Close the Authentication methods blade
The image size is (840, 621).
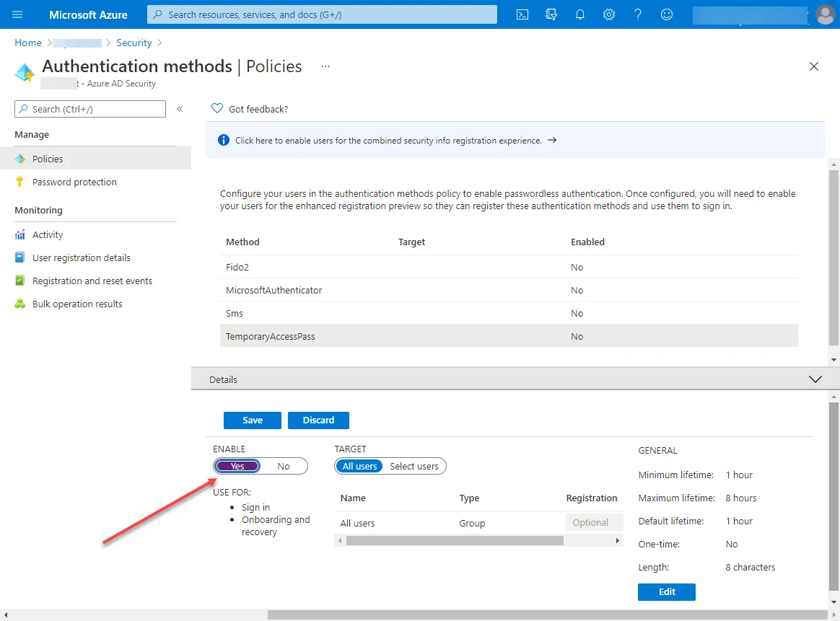pyautogui.click(x=814, y=66)
